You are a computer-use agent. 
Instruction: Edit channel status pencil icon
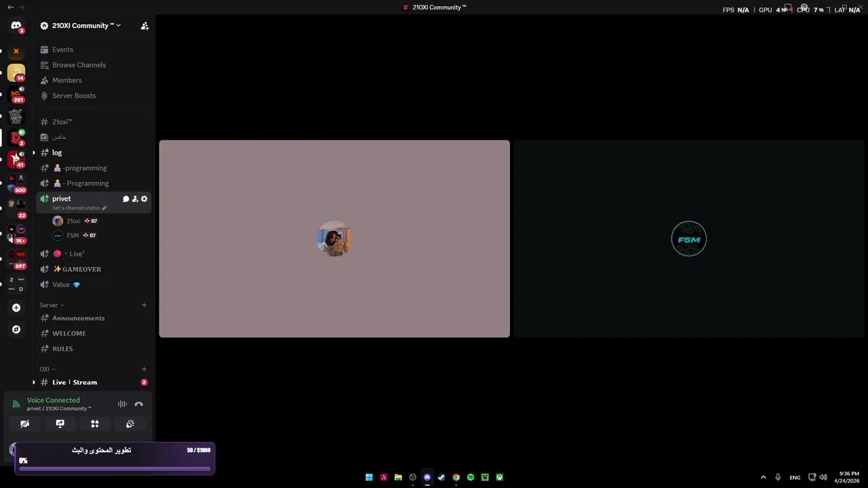pyautogui.click(x=104, y=208)
